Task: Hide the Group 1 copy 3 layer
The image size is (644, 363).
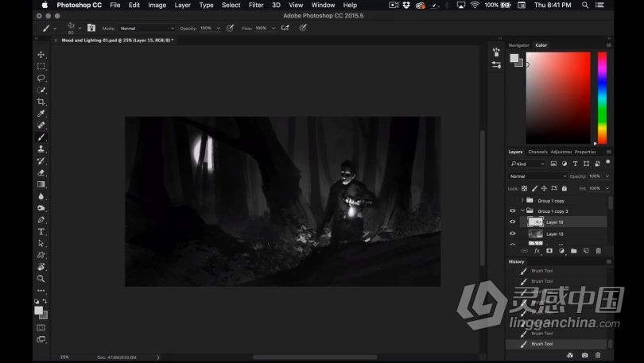Action: click(x=512, y=210)
